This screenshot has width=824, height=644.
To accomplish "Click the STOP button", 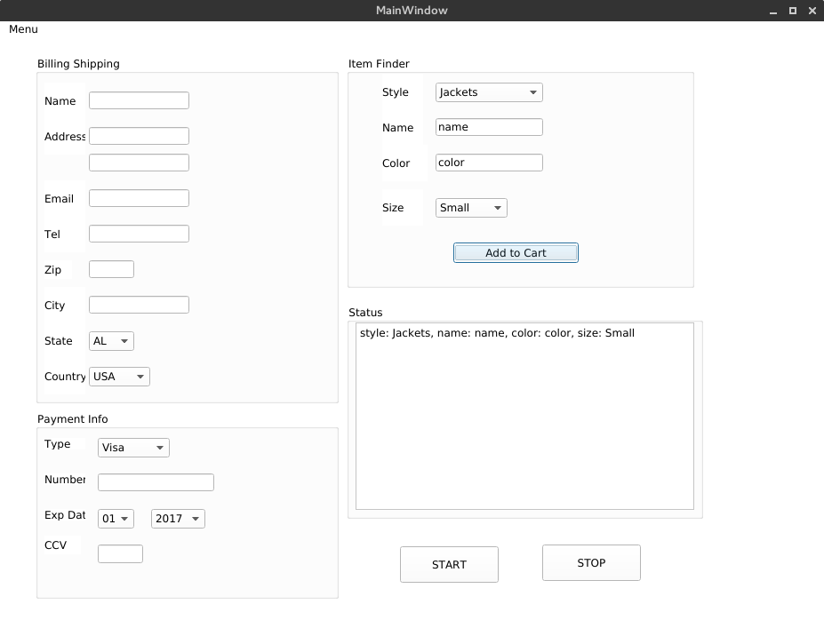I will (591, 562).
